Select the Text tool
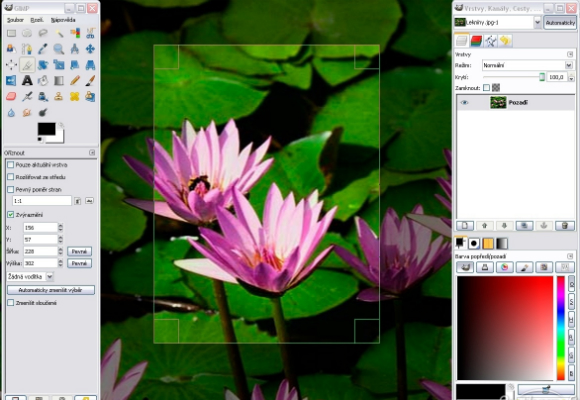The width and height of the screenshot is (580, 400). coord(27,80)
